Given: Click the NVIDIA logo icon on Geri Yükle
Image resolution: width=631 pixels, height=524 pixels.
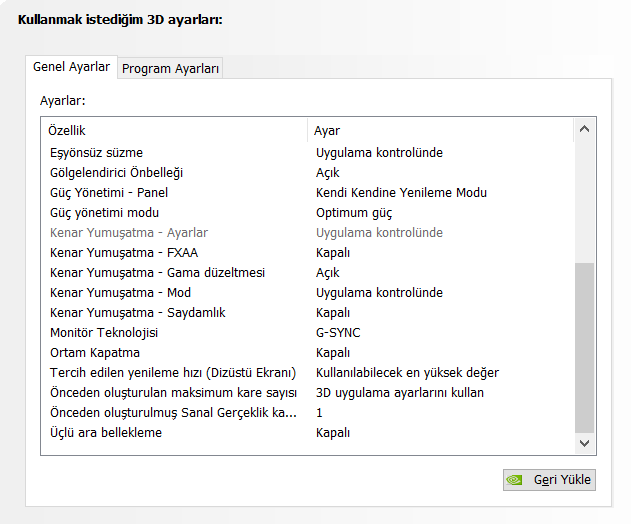Looking at the screenshot, I should click(516, 479).
